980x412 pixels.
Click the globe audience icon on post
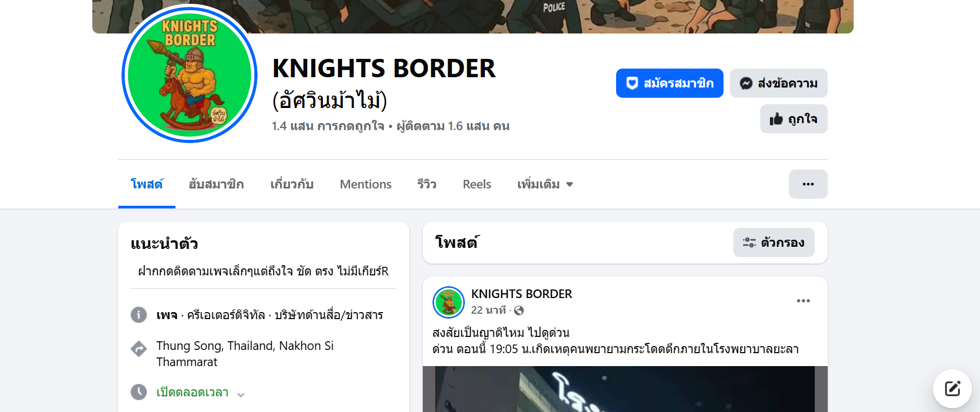pos(519,310)
